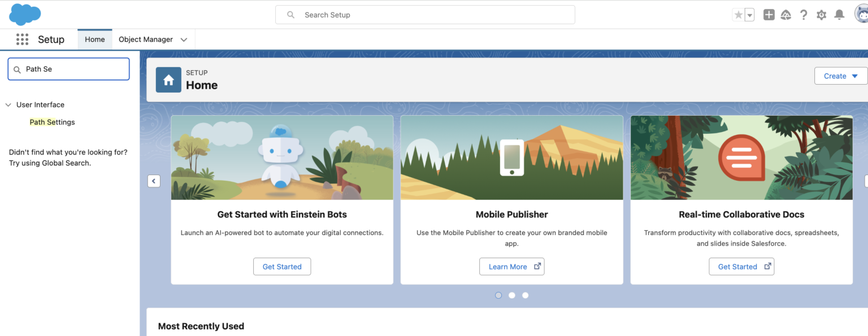
Task: Open the favorites list dropdown arrow
Action: click(750, 15)
